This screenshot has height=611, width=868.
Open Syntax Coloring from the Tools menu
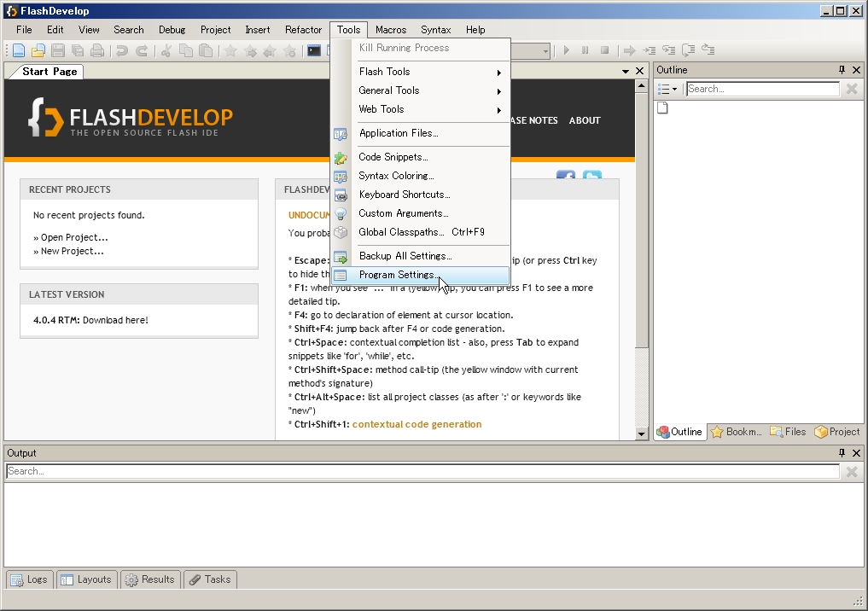(x=421, y=176)
